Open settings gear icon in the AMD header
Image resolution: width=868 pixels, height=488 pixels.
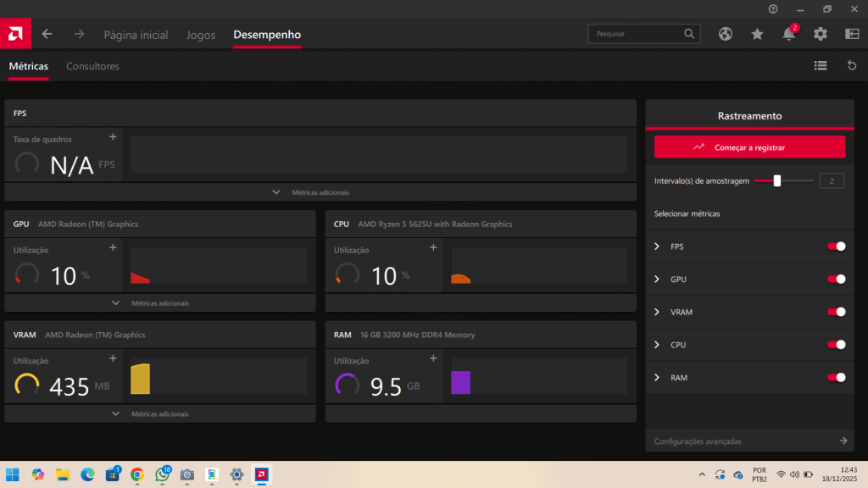point(821,34)
